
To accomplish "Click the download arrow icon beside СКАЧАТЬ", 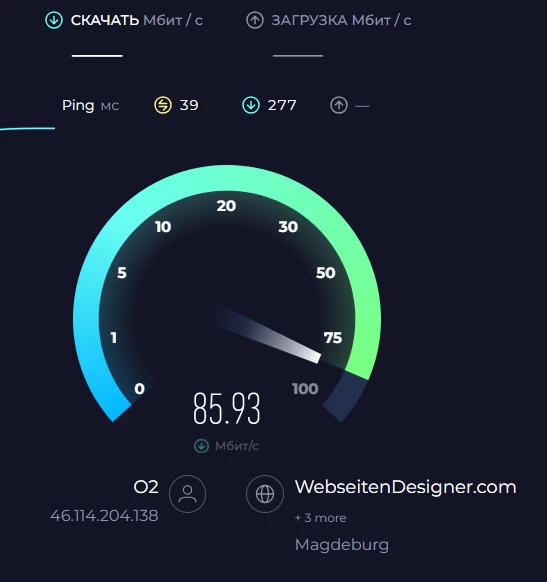I will coord(54,20).
